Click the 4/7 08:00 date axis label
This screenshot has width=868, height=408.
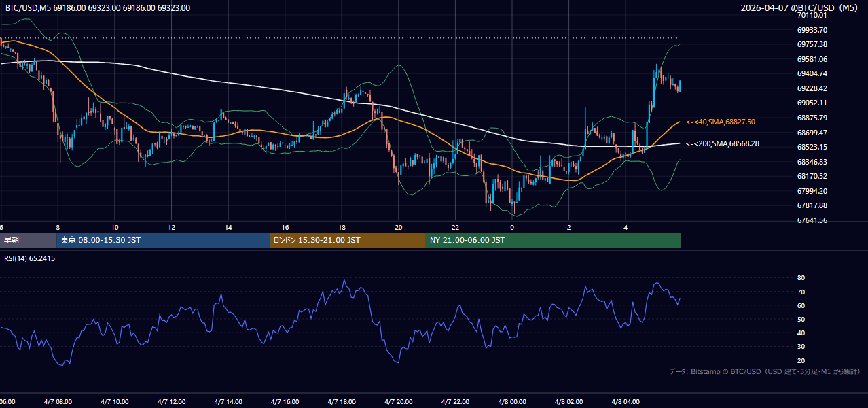pyautogui.click(x=57, y=402)
